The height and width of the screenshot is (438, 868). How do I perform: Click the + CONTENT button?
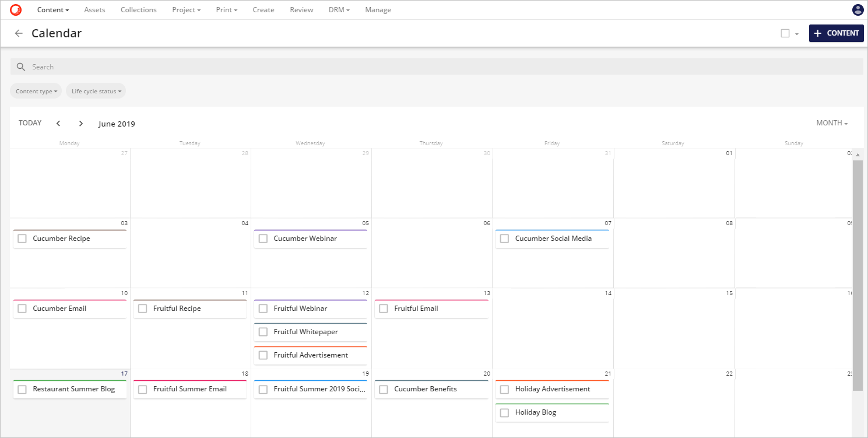(836, 33)
